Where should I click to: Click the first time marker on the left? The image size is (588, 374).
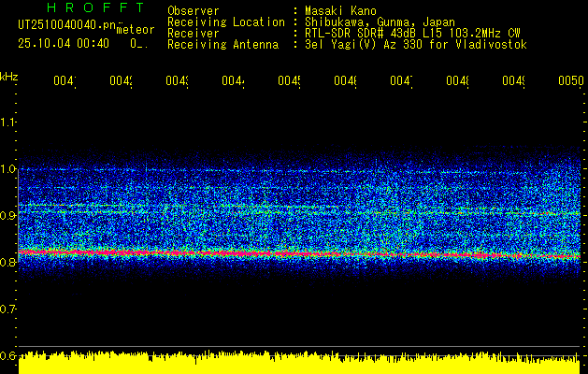[64, 82]
